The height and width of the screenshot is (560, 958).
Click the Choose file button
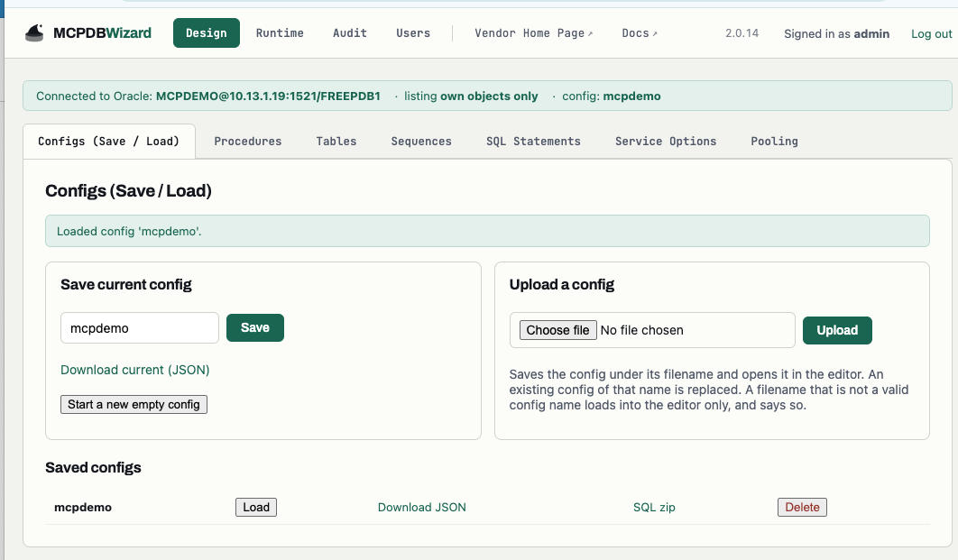pyautogui.click(x=557, y=330)
